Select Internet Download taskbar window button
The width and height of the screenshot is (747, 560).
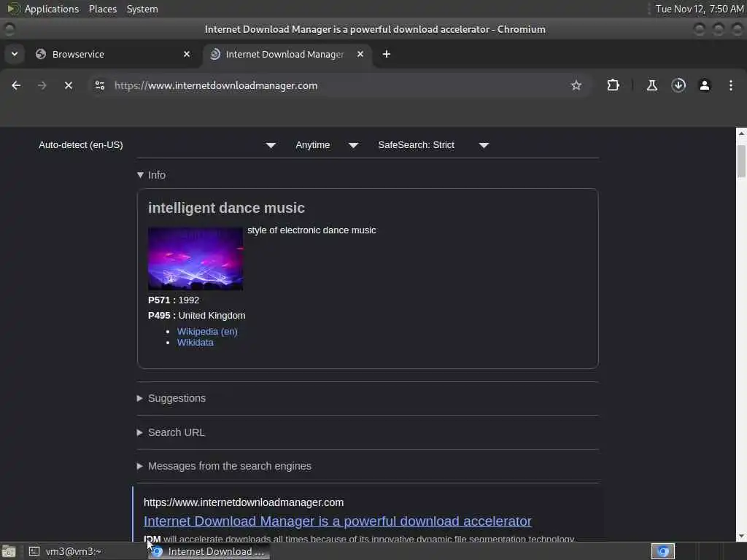click(x=209, y=551)
